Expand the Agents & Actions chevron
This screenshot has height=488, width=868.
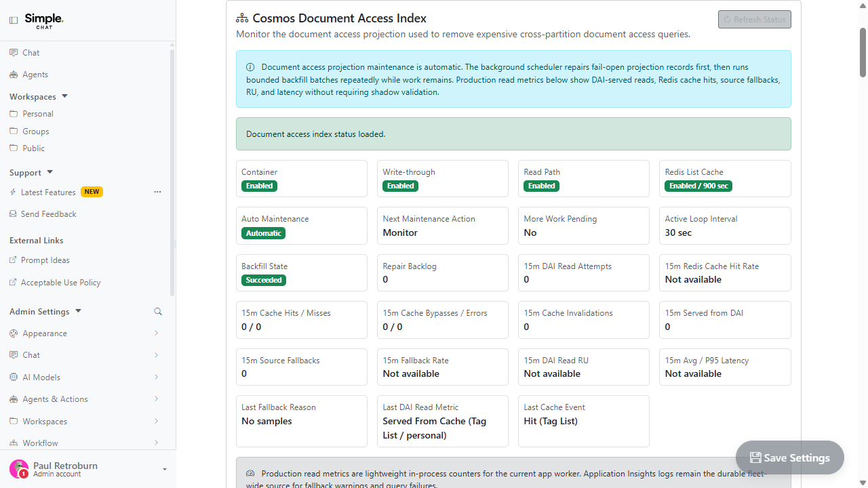click(x=156, y=399)
